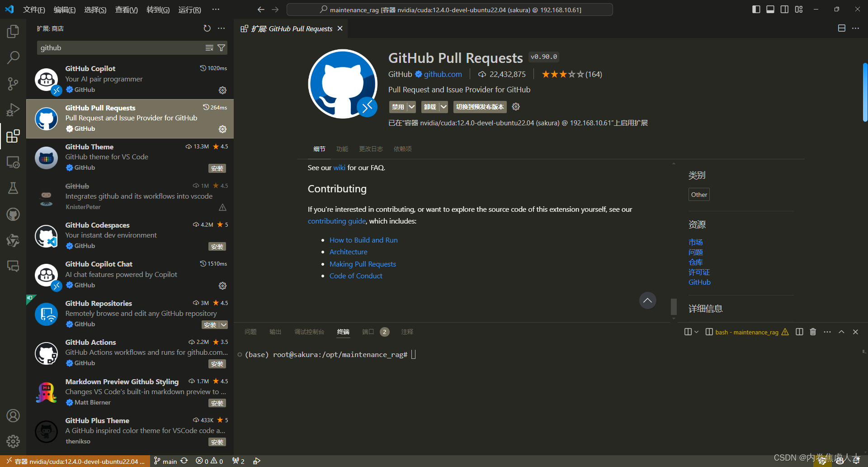868x467 pixels.
Task: Open the extension filter funnel
Action: tap(222, 48)
